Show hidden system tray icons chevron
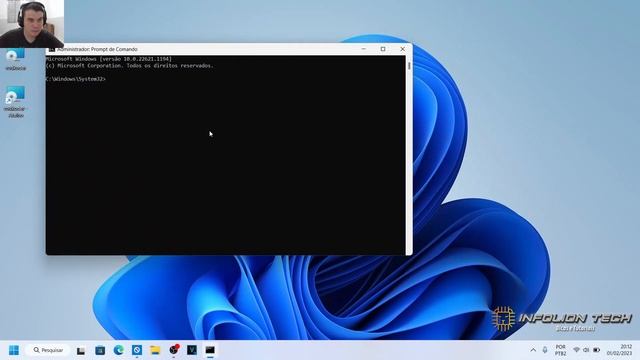The width and height of the screenshot is (640, 360). [x=533, y=350]
